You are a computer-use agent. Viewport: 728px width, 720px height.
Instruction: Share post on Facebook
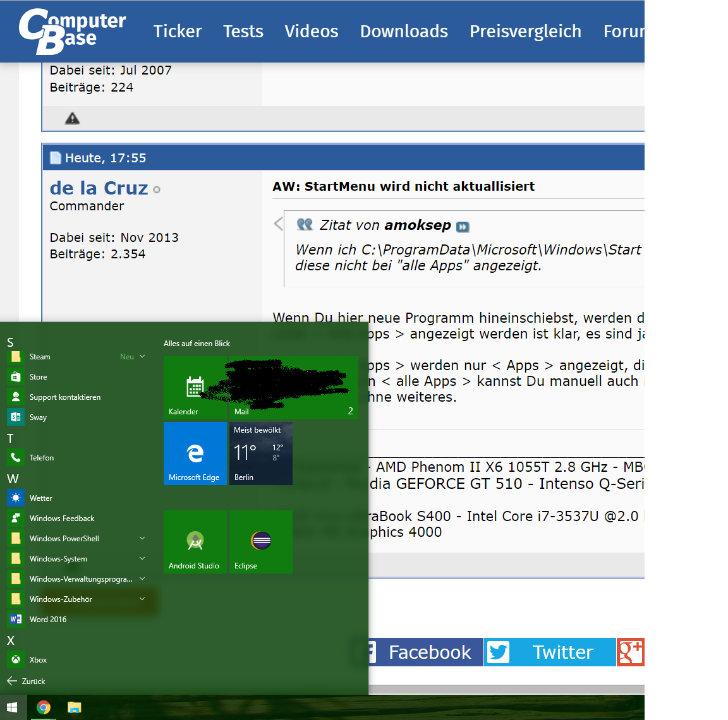click(x=425, y=652)
